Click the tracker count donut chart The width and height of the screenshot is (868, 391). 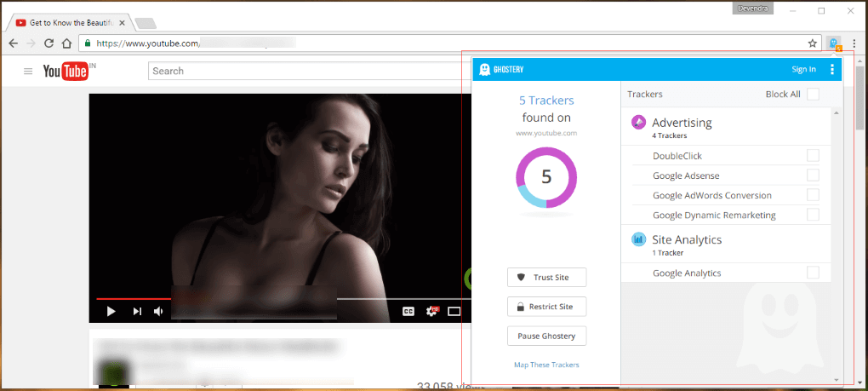546,177
